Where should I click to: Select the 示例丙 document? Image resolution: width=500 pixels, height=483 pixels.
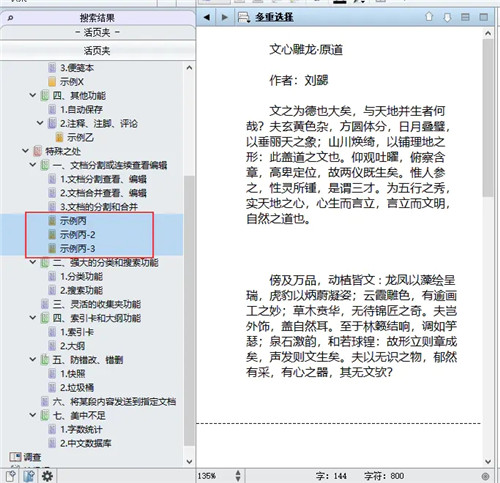click(73, 221)
